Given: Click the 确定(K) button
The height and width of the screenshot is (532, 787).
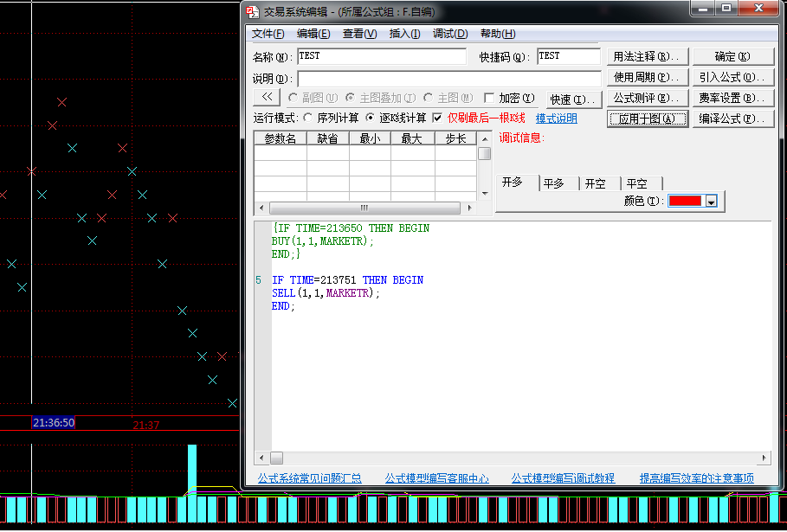Looking at the screenshot, I should [732, 56].
